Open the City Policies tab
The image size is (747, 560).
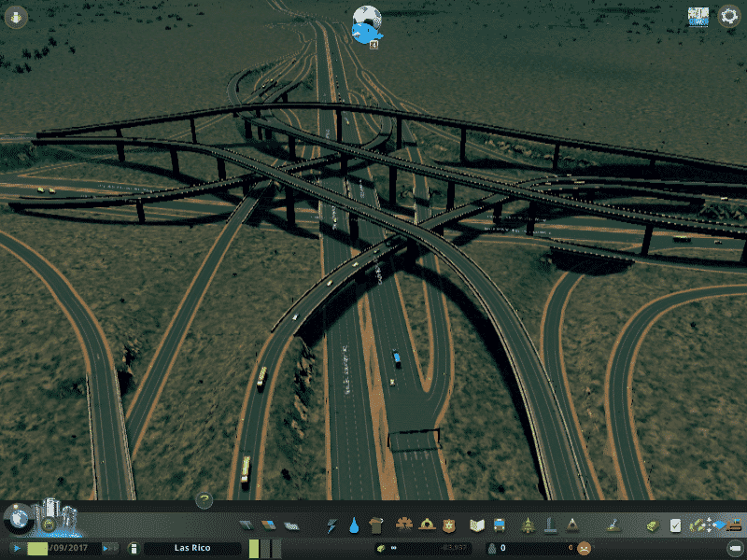tap(675, 525)
